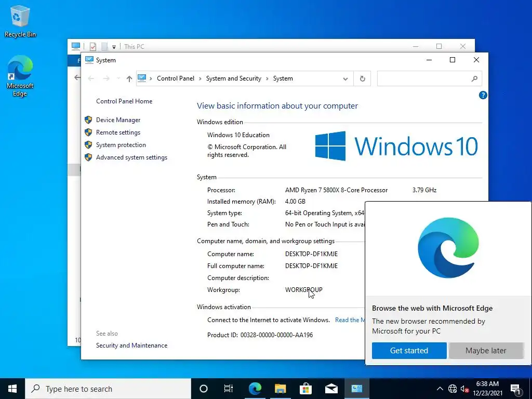The image size is (532, 399).
Task: Open Customize Quick Access Toolbar dropdown in This PC
Action: click(114, 47)
